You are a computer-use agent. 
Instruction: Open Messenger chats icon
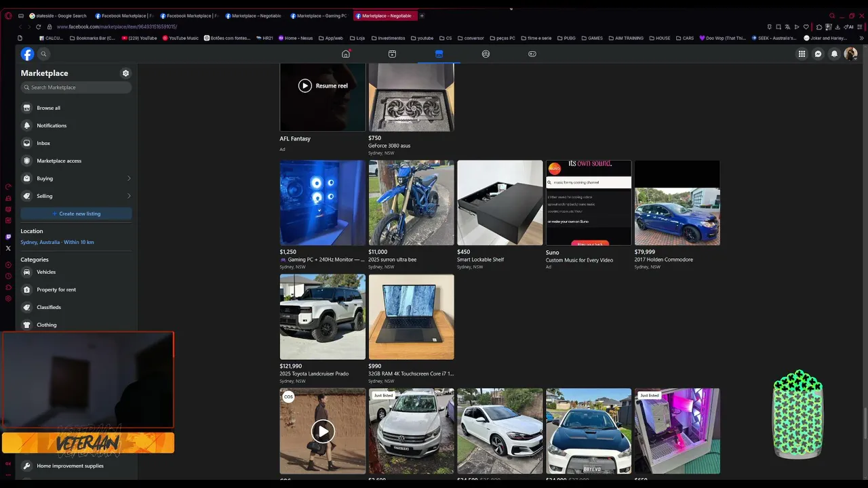pos(818,54)
